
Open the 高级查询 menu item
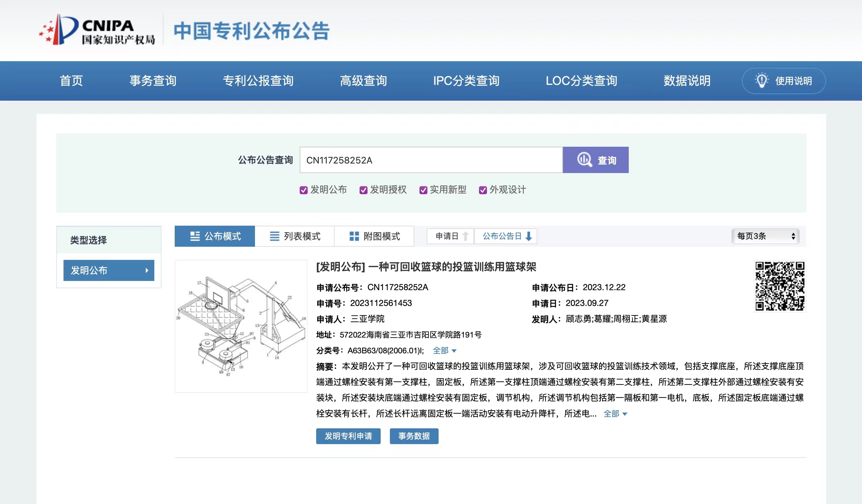coord(363,81)
